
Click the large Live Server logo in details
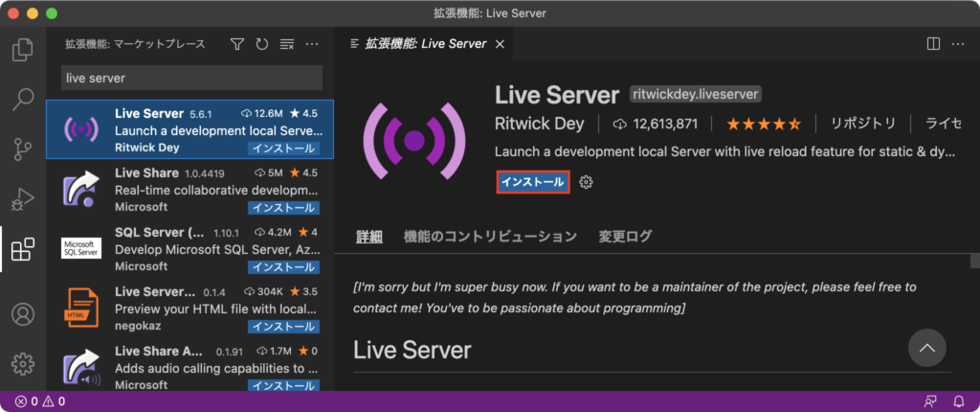pos(413,141)
